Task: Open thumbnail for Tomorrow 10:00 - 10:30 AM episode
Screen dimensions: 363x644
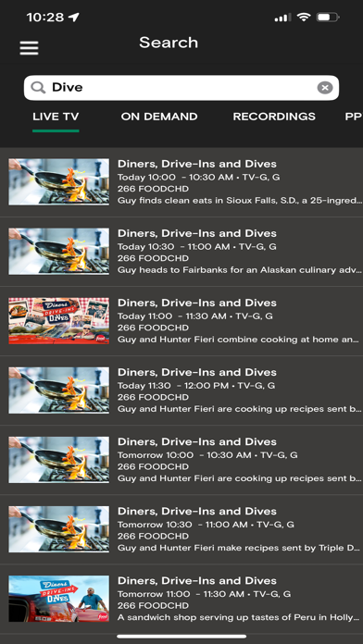Action: tap(58, 460)
